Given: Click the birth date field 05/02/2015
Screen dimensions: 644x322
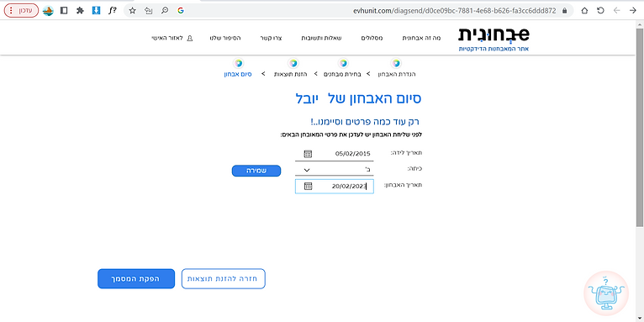Looking at the screenshot, I should pos(335,154).
